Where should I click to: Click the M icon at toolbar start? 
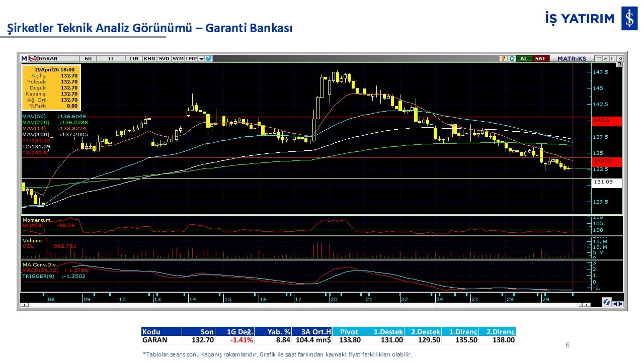24,59
